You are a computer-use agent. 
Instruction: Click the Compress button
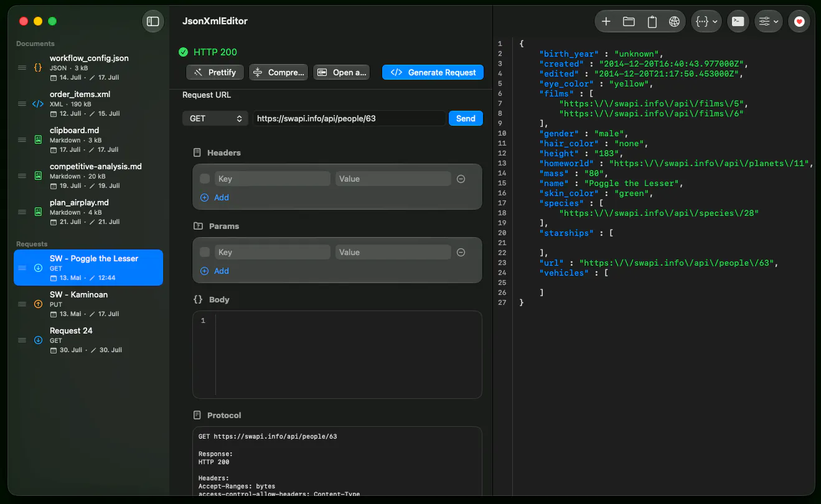pyautogui.click(x=278, y=72)
